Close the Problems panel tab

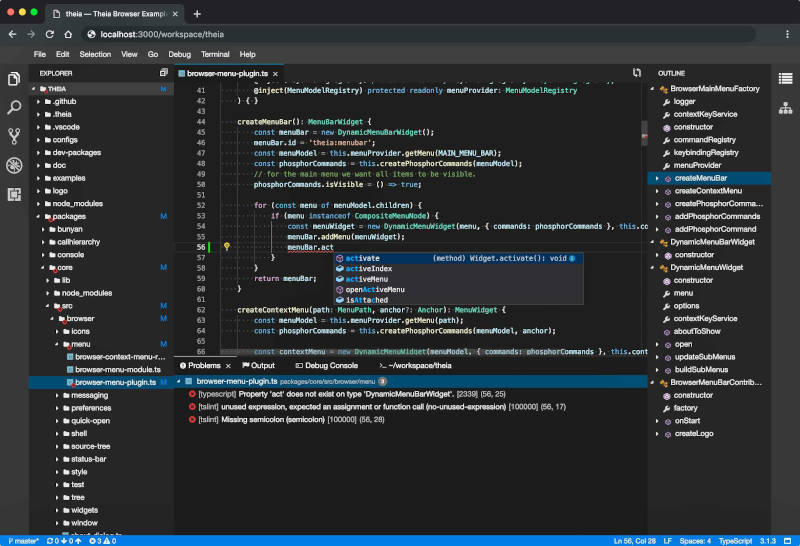point(228,366)
